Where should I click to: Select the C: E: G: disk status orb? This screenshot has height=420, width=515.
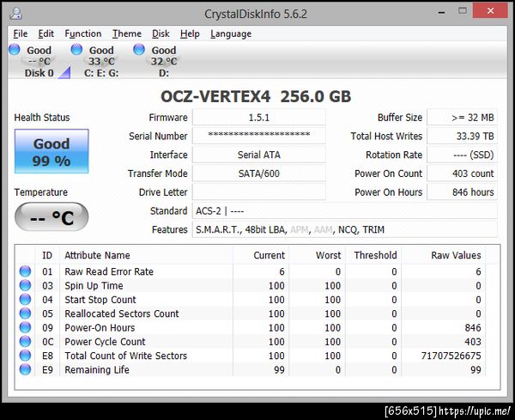76,49
